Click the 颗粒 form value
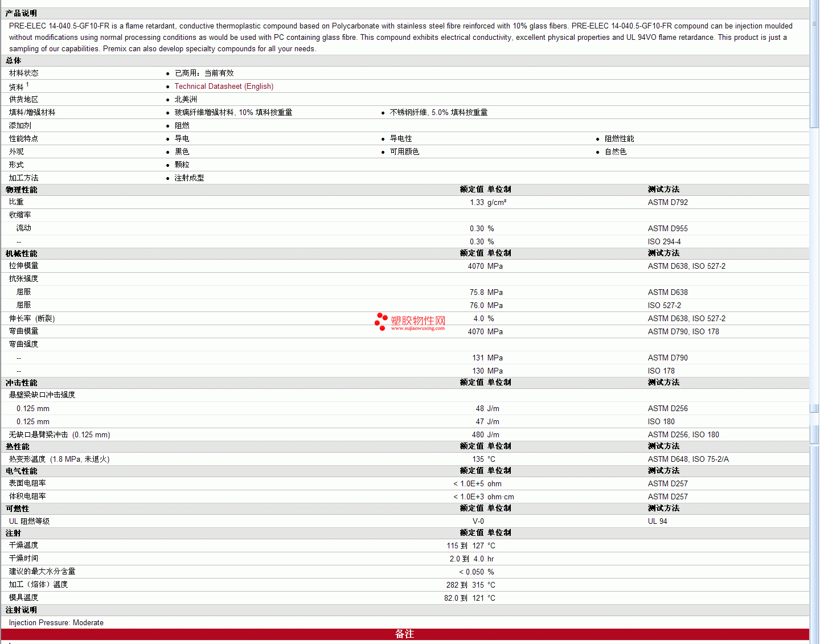This screenshot has height=644, width=820. coord(182,165)
